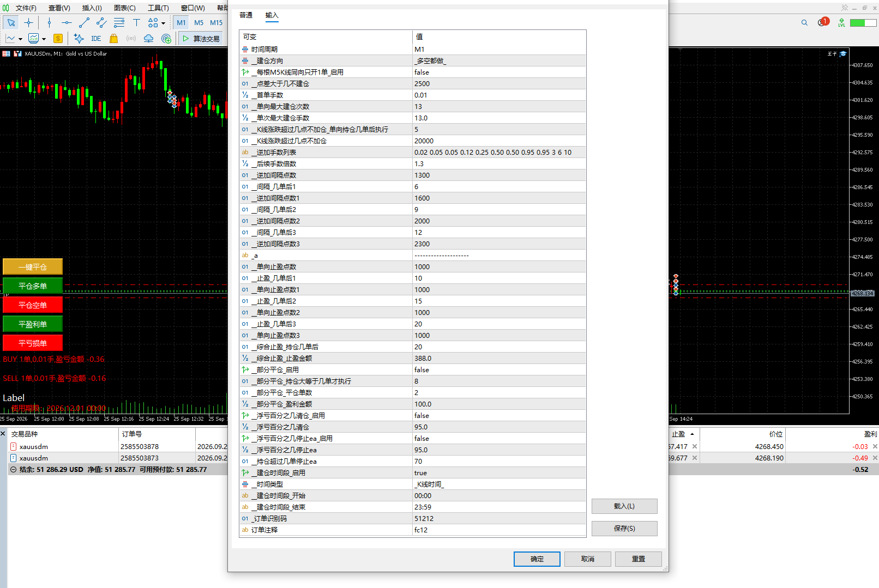Viewport: 879px width, 588px height.
Task: Activate the crosshair tool
Action: tap(29, 22)
